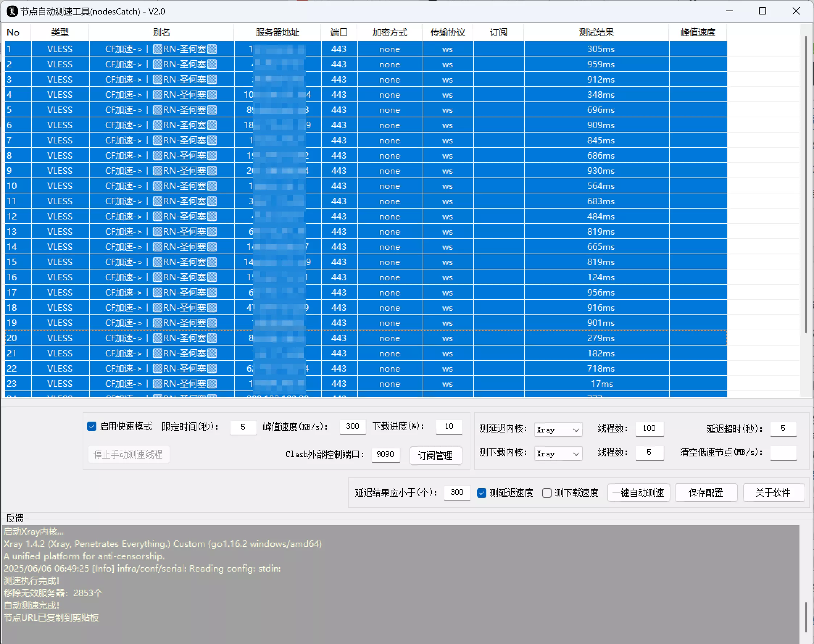Open 关于软件 information
This screenshot has height=644, width=814.
click(x=773, y=493)
